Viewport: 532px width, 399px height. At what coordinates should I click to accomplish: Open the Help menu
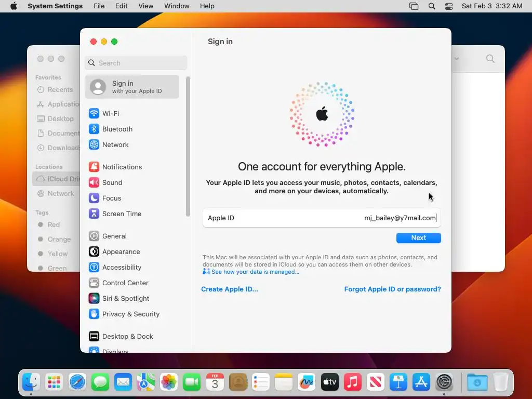coord(207,6)
